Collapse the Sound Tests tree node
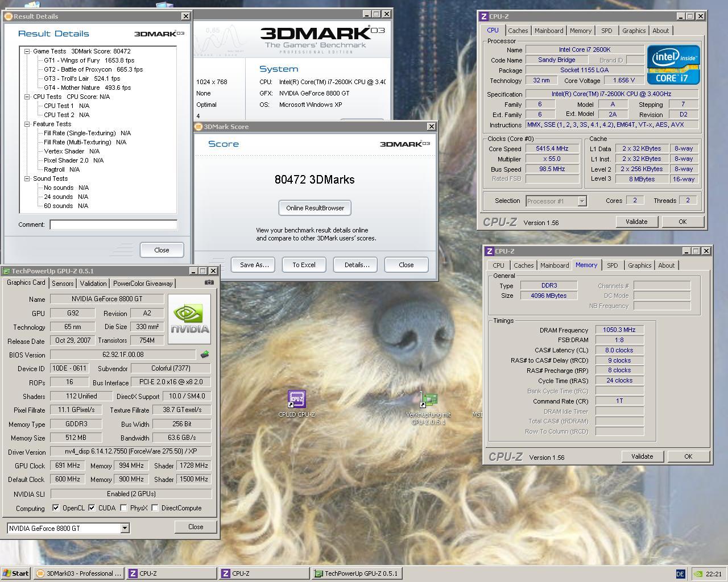 click(27, 178)
